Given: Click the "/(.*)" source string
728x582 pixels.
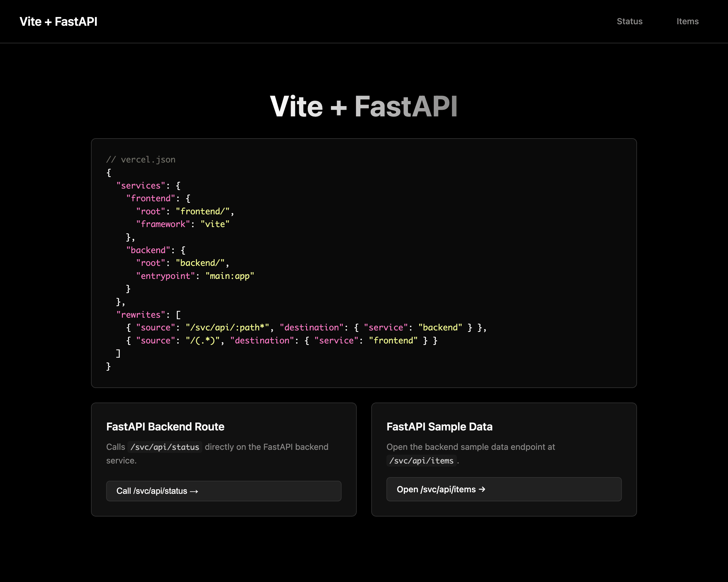Looking at the screenshot, I should pyautogui.click(x=203, y=340).
